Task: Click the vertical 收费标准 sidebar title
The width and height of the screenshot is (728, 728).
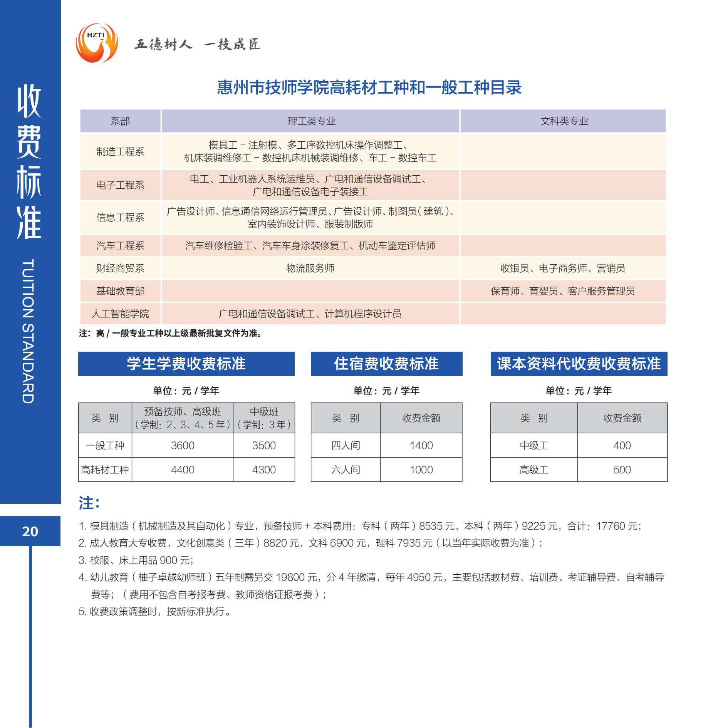Action: point(29,162)
